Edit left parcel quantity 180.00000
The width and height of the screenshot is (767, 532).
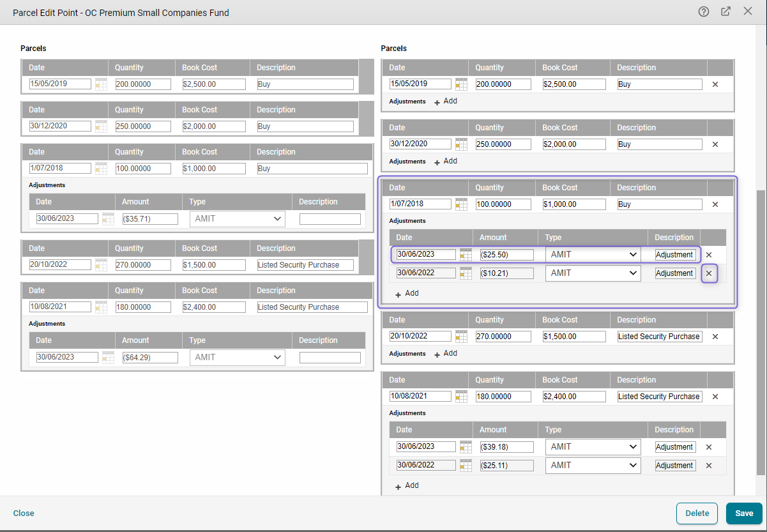coord(143,307)
